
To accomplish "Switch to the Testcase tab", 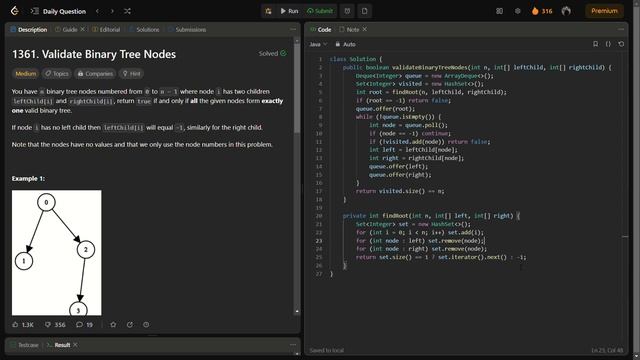I will [24, 345].
